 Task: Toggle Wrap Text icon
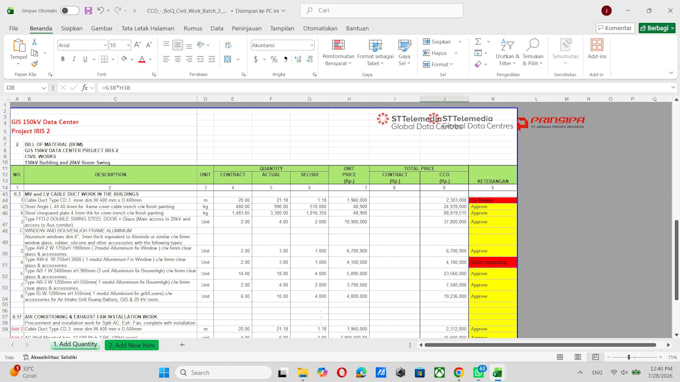(228, 45)
